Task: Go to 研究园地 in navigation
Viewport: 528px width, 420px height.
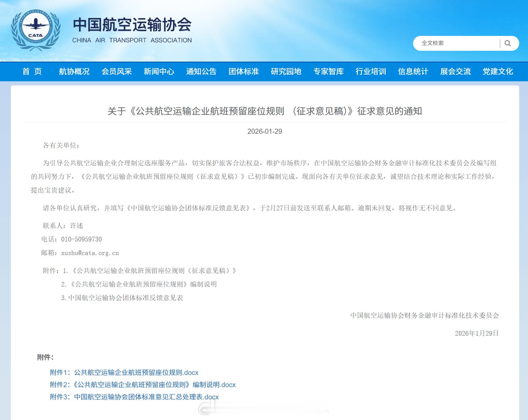Action: pyautogui.click(x=286, y=71)
